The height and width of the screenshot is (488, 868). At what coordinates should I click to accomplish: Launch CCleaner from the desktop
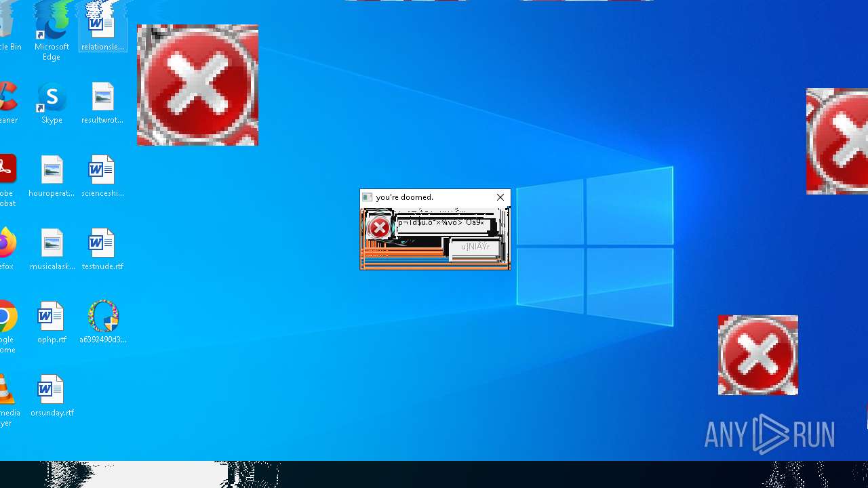pyautogui.click(x=7, y=103)
